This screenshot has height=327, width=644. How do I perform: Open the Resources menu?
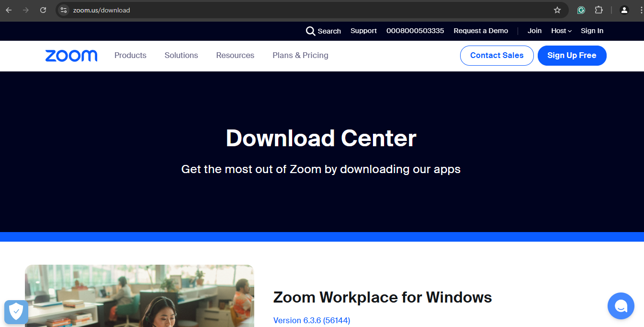(235, 56)
